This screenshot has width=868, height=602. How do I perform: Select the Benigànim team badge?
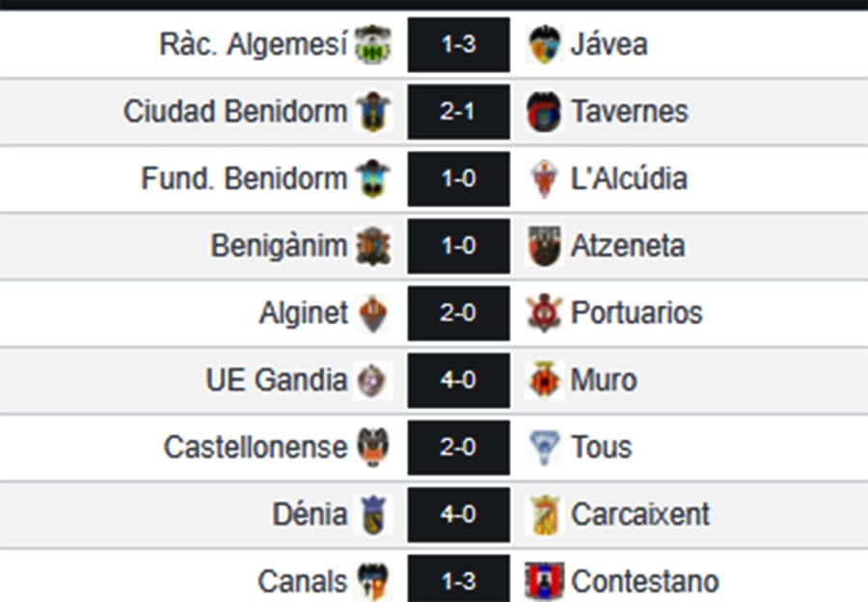(x=376, y=245)
